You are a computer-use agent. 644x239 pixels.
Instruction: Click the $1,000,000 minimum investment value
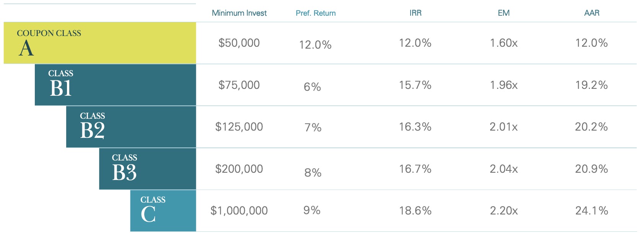239,211
